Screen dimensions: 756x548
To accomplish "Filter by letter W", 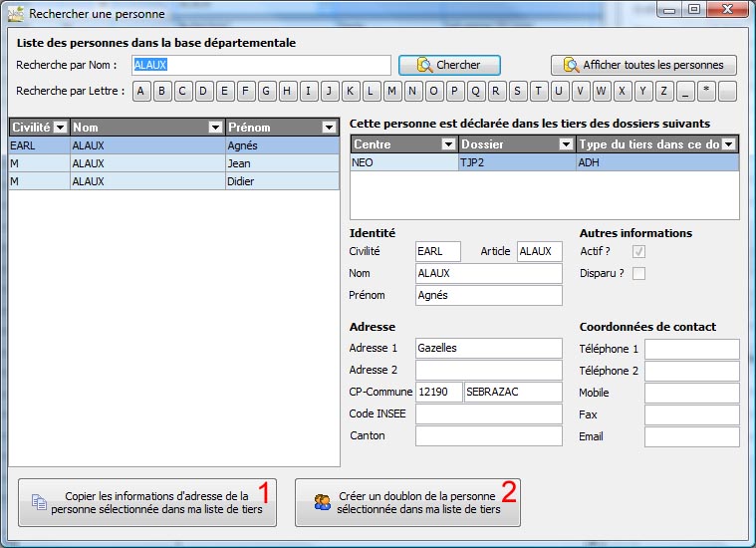I will coord(602,91).
